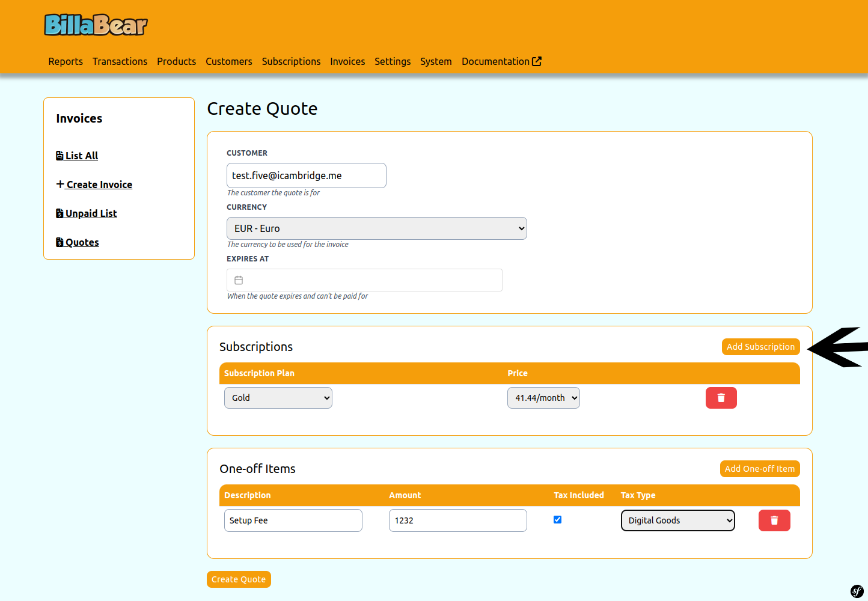Open the Subscription Plan dropdown set to Gold
868x601 pixels.
pyautogui.click(x=278, y=398)
